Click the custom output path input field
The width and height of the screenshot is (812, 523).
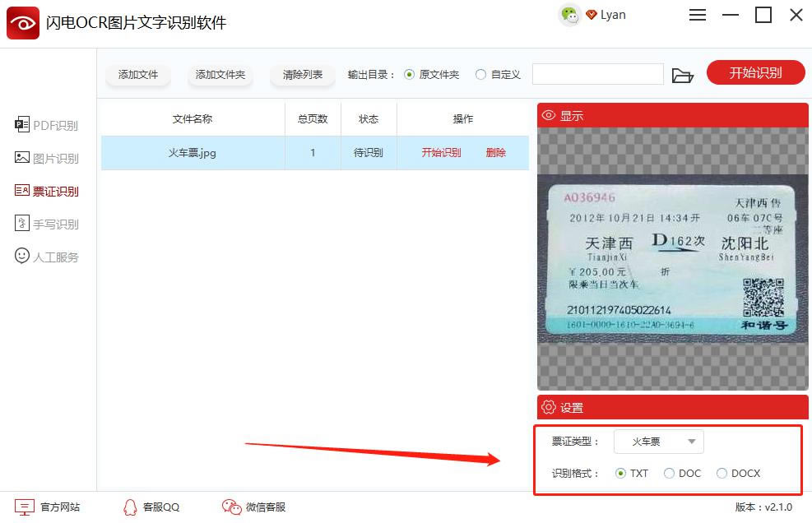pos(597,73)
